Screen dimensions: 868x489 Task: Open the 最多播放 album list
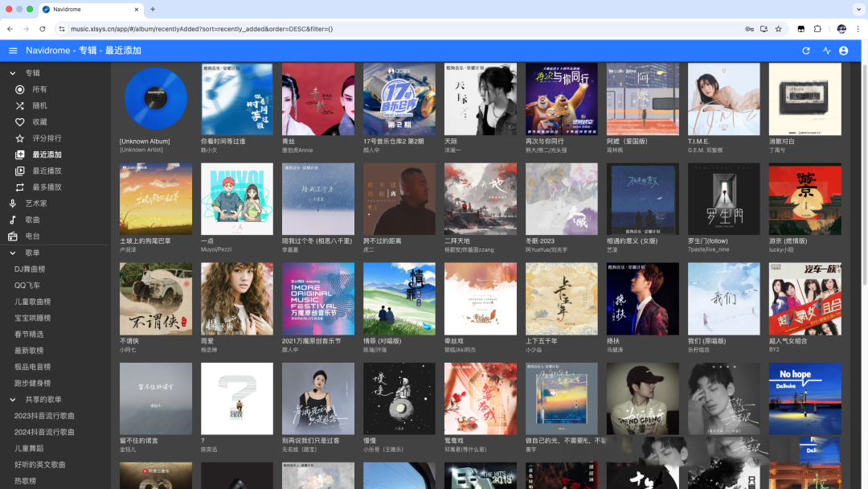(47, 187)
